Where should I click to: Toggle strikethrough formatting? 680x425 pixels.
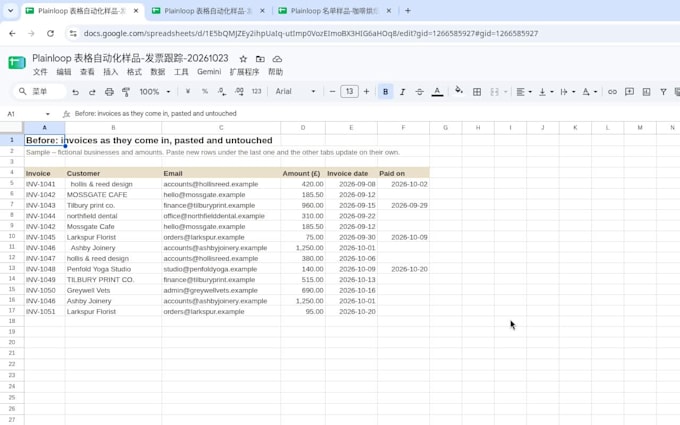419,92
